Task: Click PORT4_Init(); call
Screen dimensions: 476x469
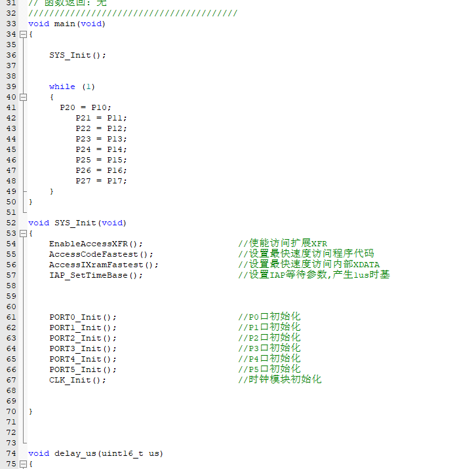Action: 83,359
